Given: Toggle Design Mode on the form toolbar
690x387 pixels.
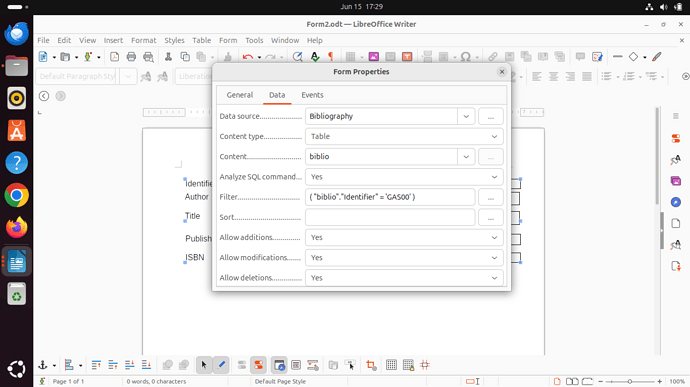Looking at the screenshot, I should pyautogui.click(x=221, y=365).
